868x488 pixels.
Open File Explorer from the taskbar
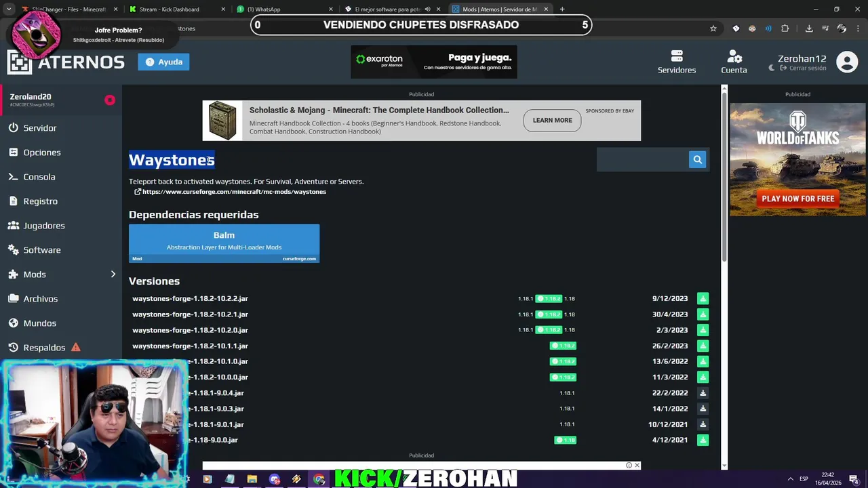(x=252, y=479)
